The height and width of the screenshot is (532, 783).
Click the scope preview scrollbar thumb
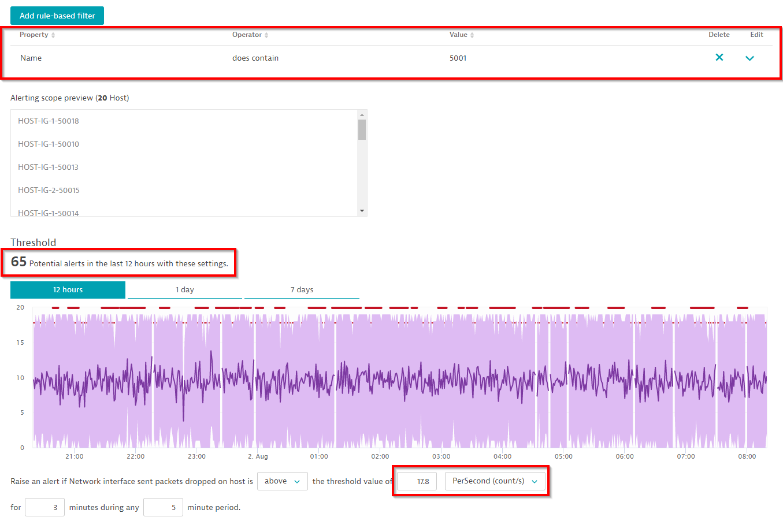click(x=362, y=129)
